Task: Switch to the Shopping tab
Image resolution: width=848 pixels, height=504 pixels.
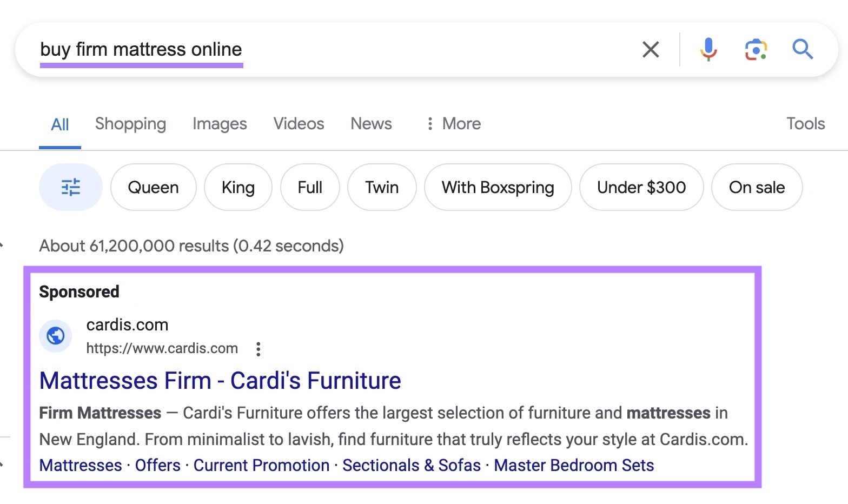Action: tap(130, 124)
